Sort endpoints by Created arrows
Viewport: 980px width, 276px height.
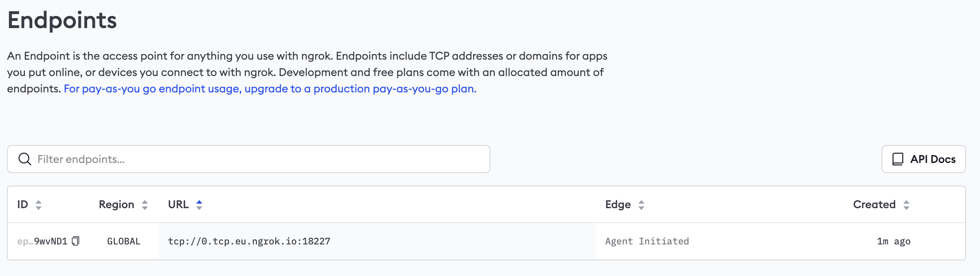pos(906,205)
